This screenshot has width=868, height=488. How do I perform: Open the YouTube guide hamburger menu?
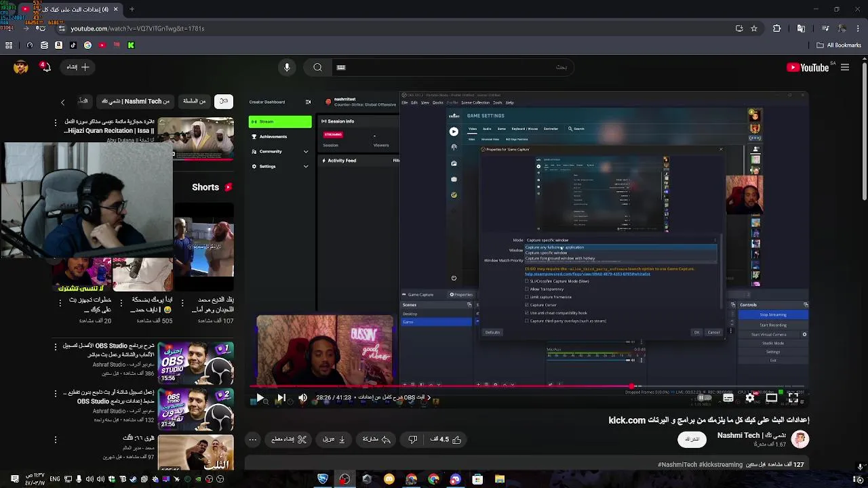pyautogui.click(x=845, y=67)
